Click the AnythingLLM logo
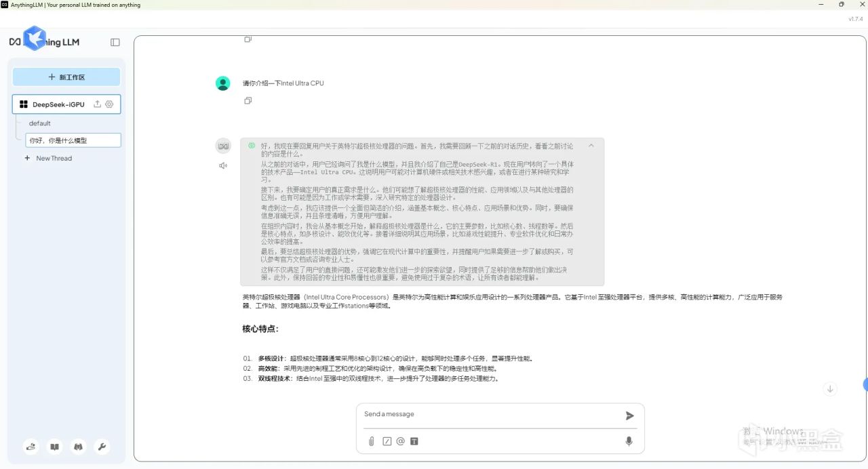 pos(44,42)
